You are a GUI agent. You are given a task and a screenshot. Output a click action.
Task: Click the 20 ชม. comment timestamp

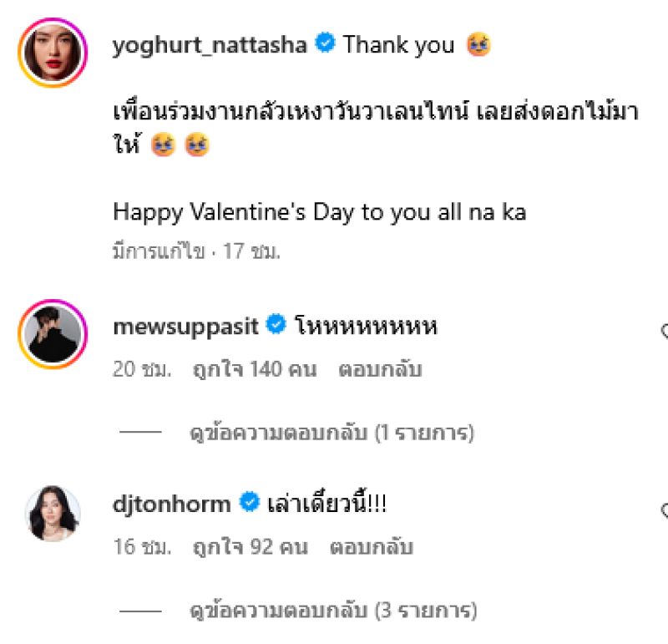point(142,369)
